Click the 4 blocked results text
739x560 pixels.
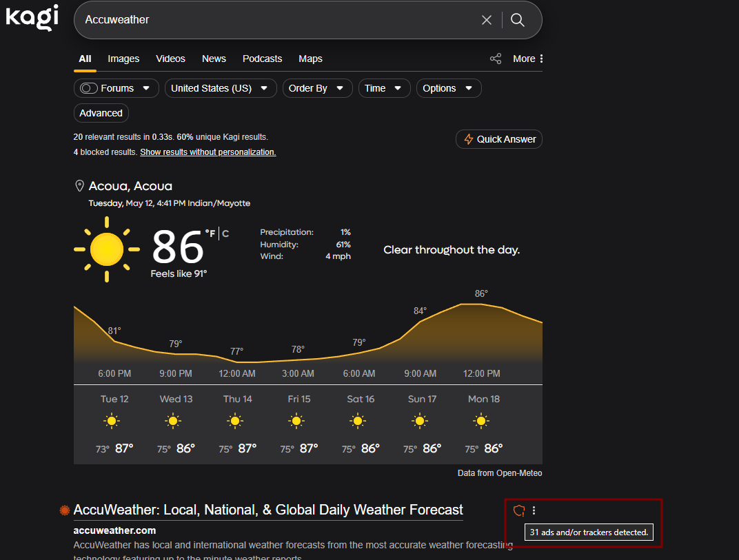(105, 152)
